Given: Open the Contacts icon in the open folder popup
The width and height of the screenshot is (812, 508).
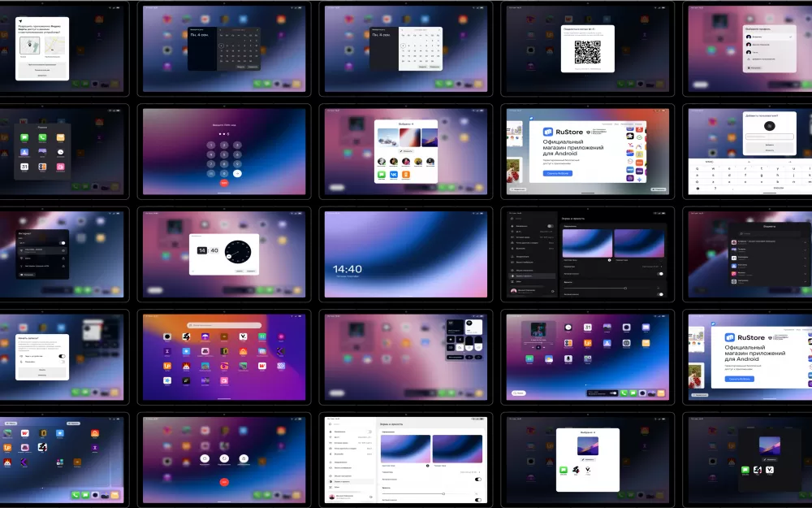Looking at the screenshot, I should pos(24,153).
